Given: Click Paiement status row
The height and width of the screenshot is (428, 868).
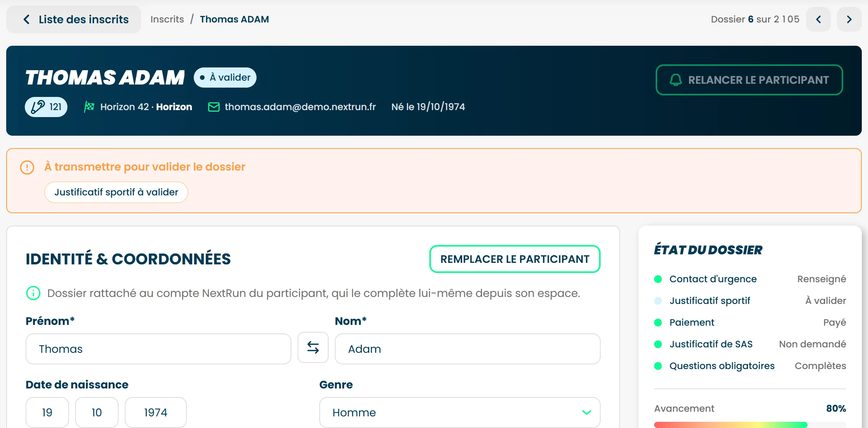Looking at the screenshot, I should tap(750, 323).
